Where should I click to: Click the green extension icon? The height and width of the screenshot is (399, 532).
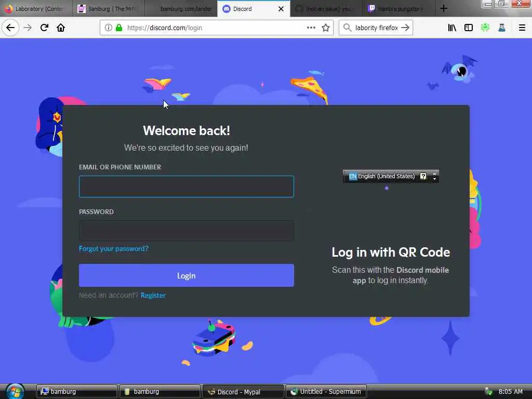485,28
